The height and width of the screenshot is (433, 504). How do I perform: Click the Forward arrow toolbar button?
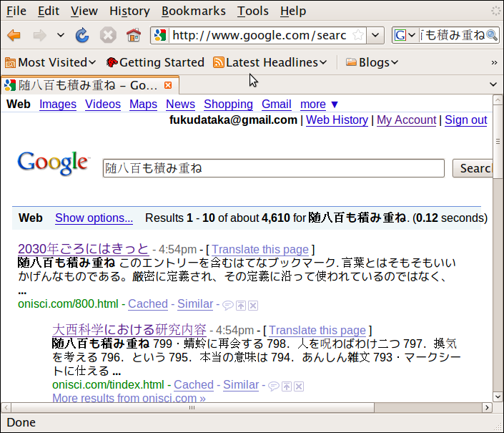[39, 35]
